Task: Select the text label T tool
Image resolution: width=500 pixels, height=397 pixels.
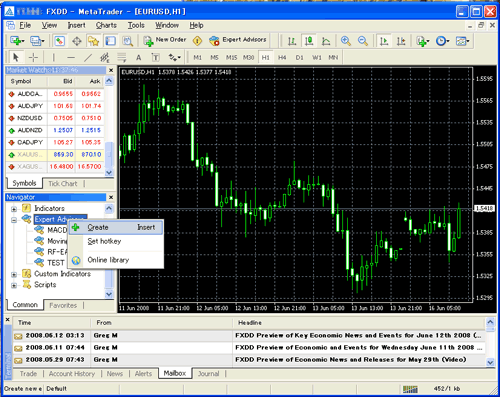Action: pos(155,58)
